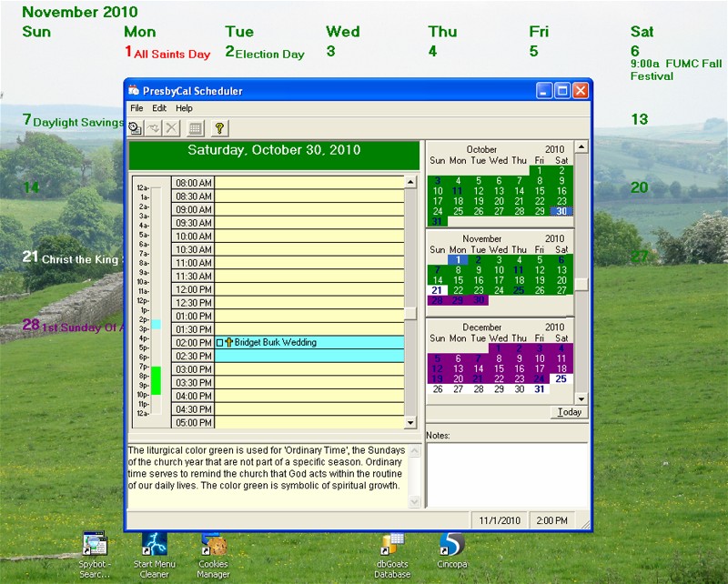
Task: Open the Edit menu
Action: pyautogui.click(x=159, y=108)
